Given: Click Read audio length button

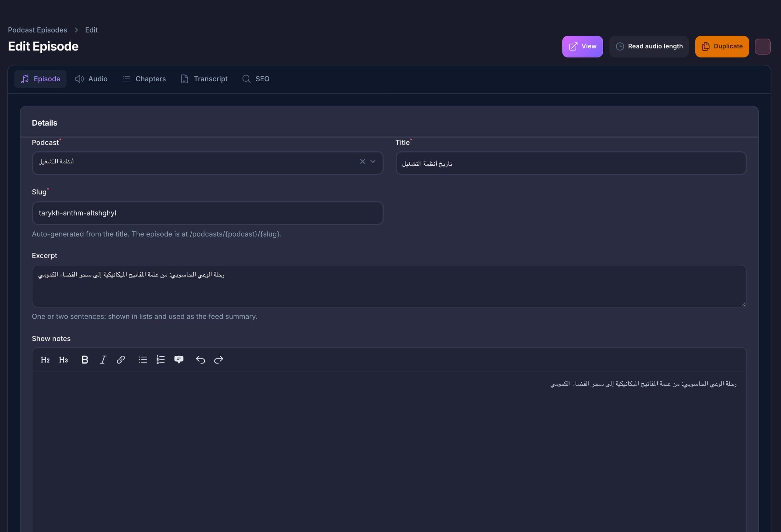Looking at the screenshot, I should [649, 47].
